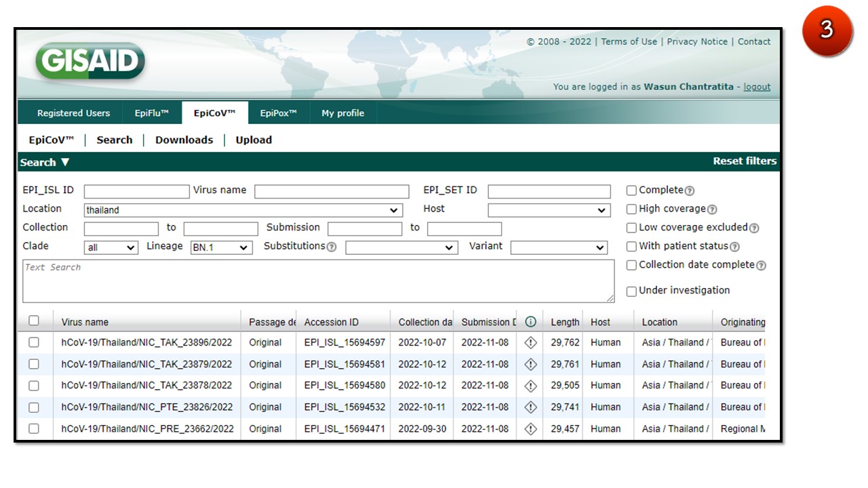868x488 pixels.
Task: Click warning diamond icon for EPI_ISL_15694597
Action: pos(530,343)
